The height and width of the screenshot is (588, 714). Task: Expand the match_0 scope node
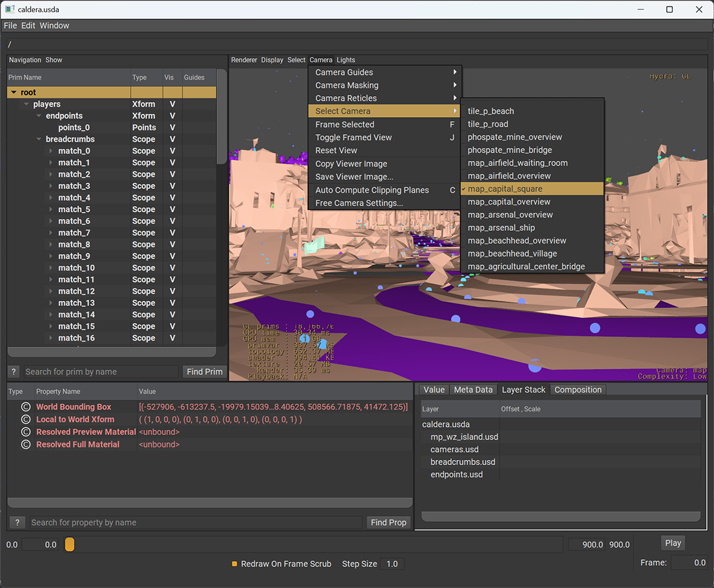click(x=50, y=150)
